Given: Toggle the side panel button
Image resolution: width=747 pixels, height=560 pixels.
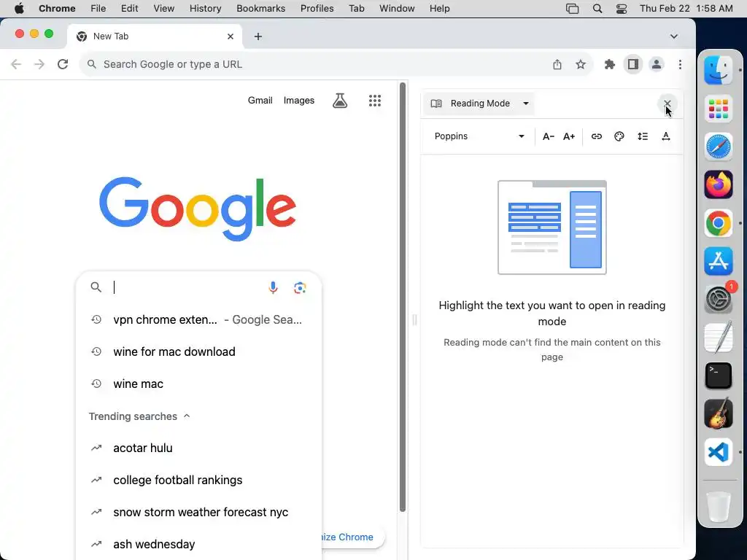Looking at the screenshot, I should (x=632, y=64).
